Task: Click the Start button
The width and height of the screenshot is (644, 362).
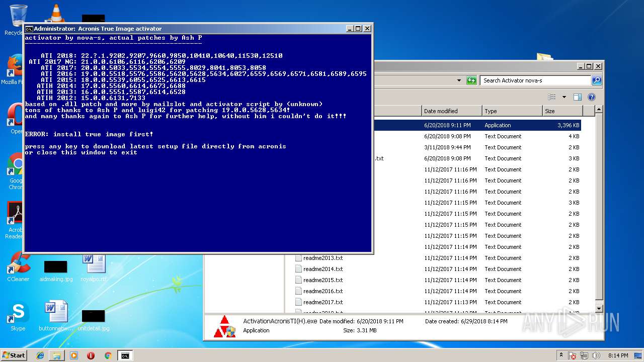Action: point(14,355)
